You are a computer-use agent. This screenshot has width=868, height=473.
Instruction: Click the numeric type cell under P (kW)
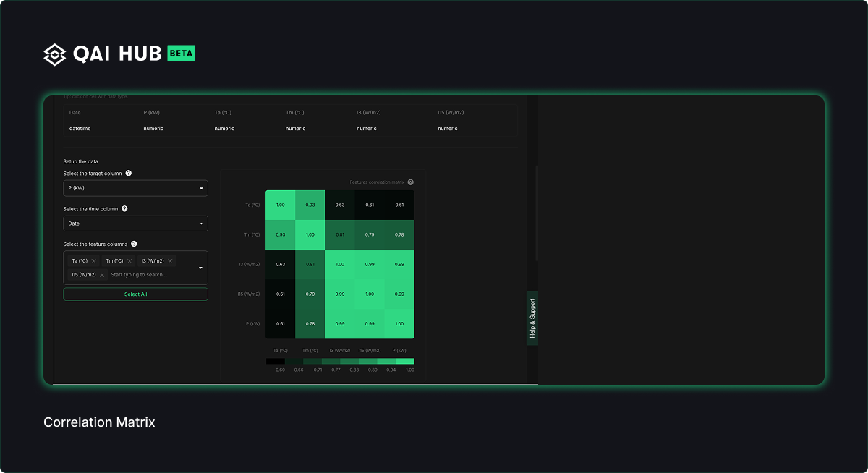[153, 129]
